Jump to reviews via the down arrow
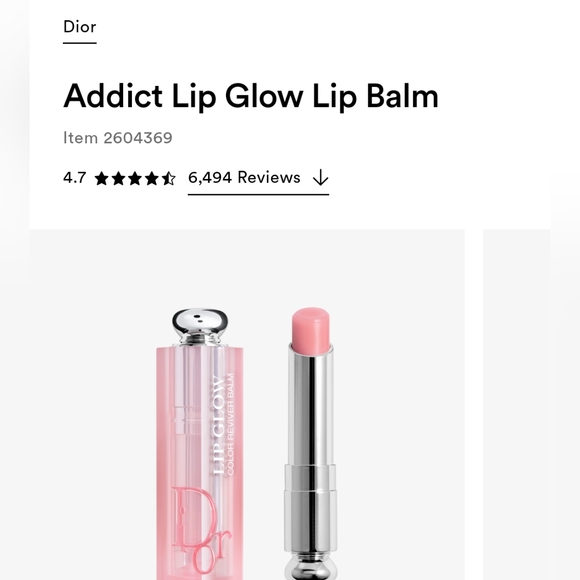 [x=320, y=178]
